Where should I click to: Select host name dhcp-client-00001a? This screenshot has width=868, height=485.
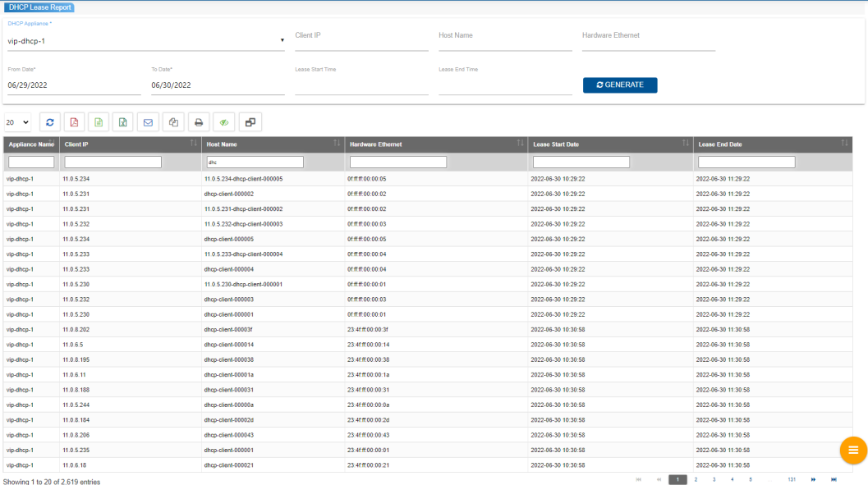pyautogui.click(x=228, y=375)
